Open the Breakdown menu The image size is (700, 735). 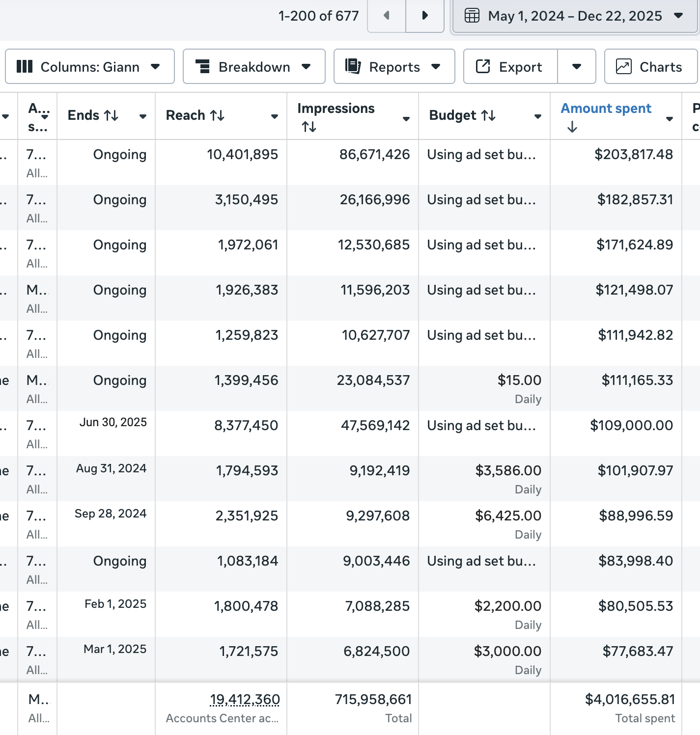(254, 66)
